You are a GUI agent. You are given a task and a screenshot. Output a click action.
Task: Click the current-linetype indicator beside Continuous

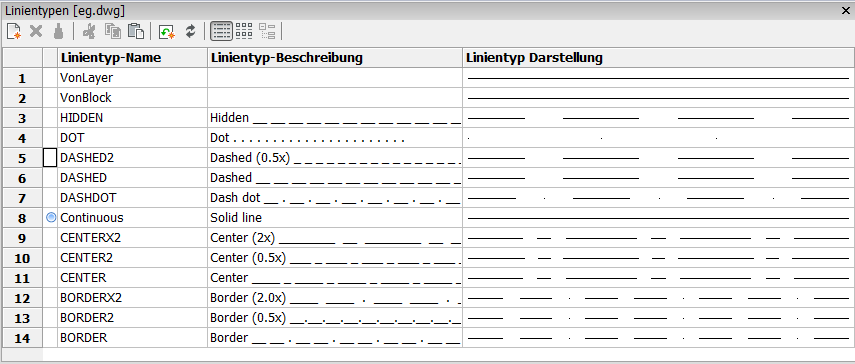51,217
